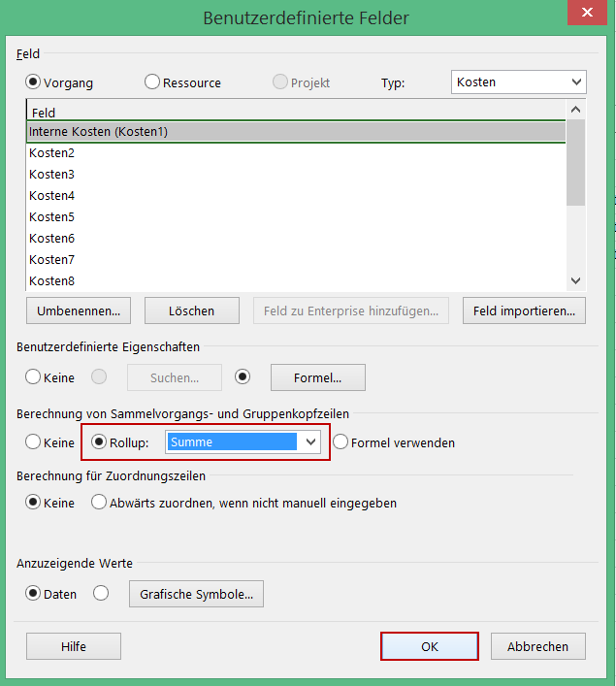The image size is (616, 686).
Task: Select Kosten5 in the field list
Action: pos(52,217)
